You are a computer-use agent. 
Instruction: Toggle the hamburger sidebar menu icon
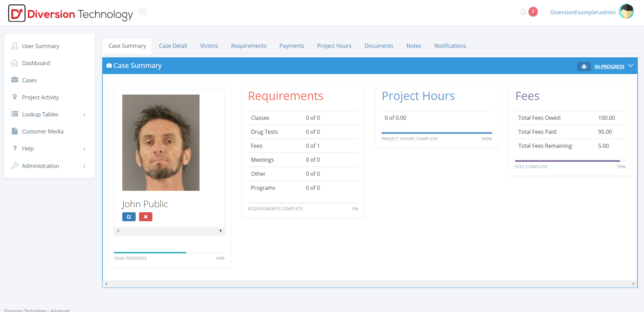[142, 12]
